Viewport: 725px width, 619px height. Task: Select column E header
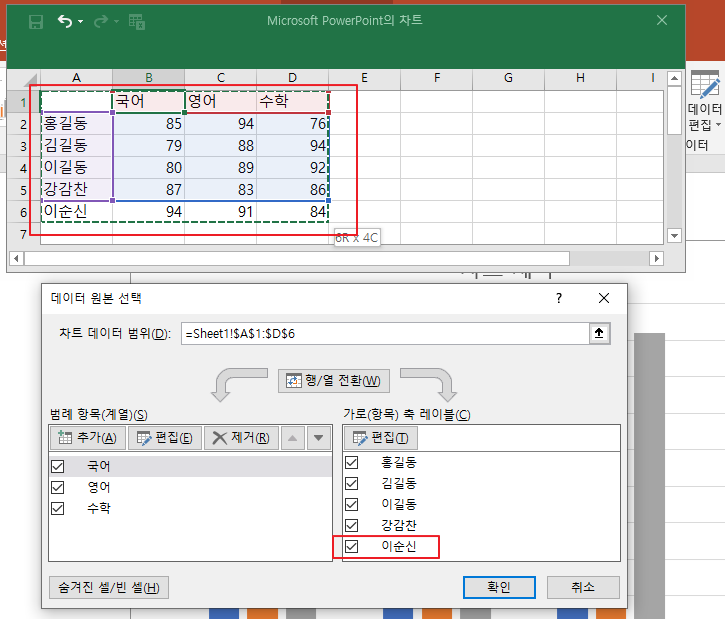click(x=364, y=78)
